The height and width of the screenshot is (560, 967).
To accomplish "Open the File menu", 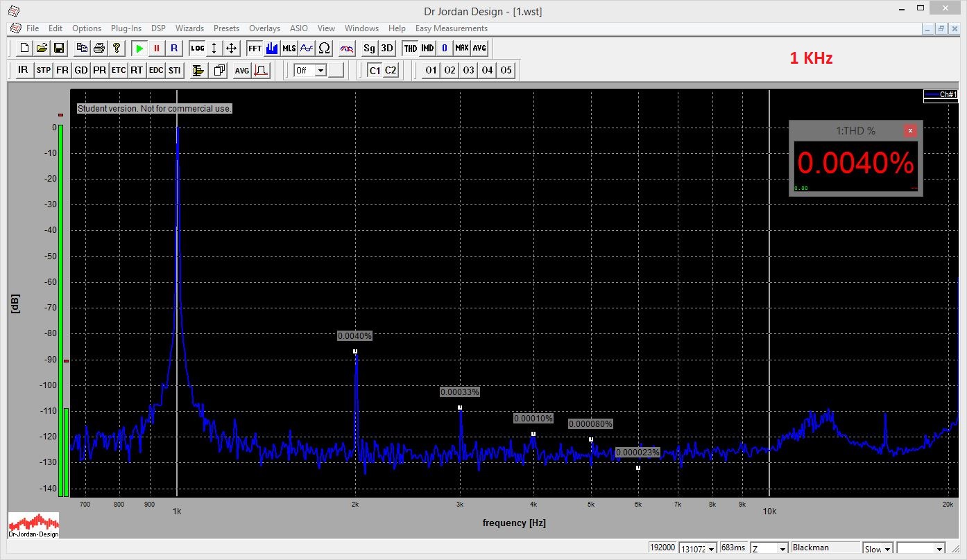I will click(x=33, y=28).
